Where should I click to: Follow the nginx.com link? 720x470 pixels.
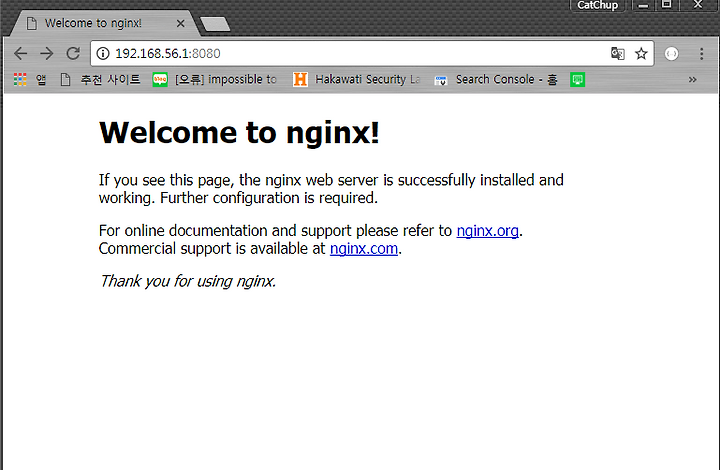[x=364, y=248]
